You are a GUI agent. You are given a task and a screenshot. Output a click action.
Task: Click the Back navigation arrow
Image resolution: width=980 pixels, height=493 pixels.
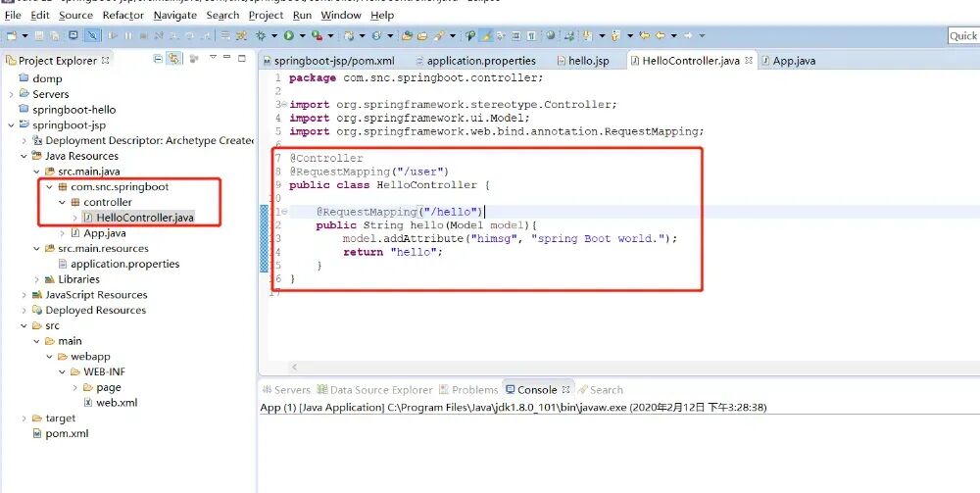point(660,35)
